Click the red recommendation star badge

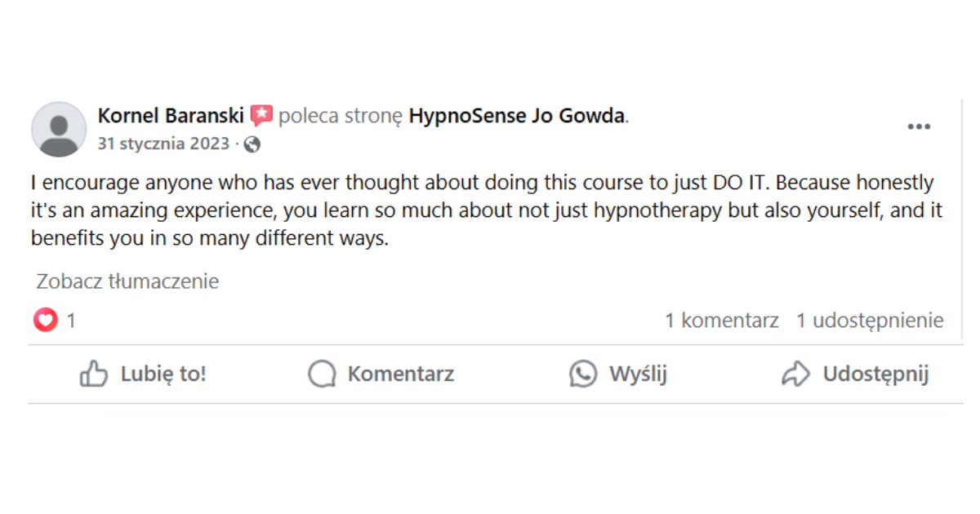[x=261, y=116]
